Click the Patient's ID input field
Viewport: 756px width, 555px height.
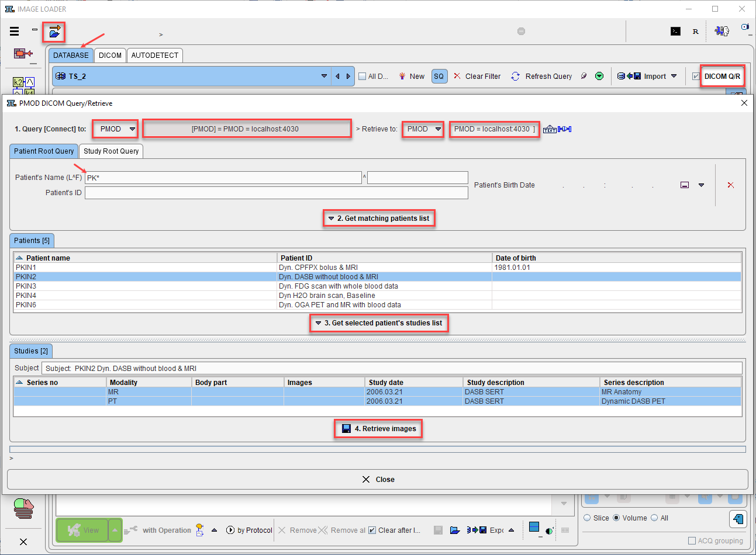277,193
